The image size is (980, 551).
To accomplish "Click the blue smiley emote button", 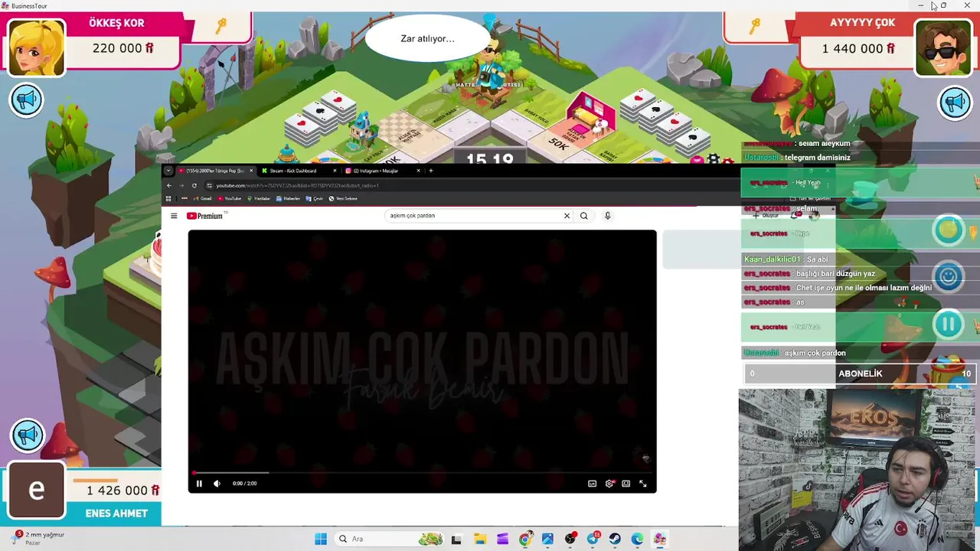I will pyautogui.click(x=949, y=276).
